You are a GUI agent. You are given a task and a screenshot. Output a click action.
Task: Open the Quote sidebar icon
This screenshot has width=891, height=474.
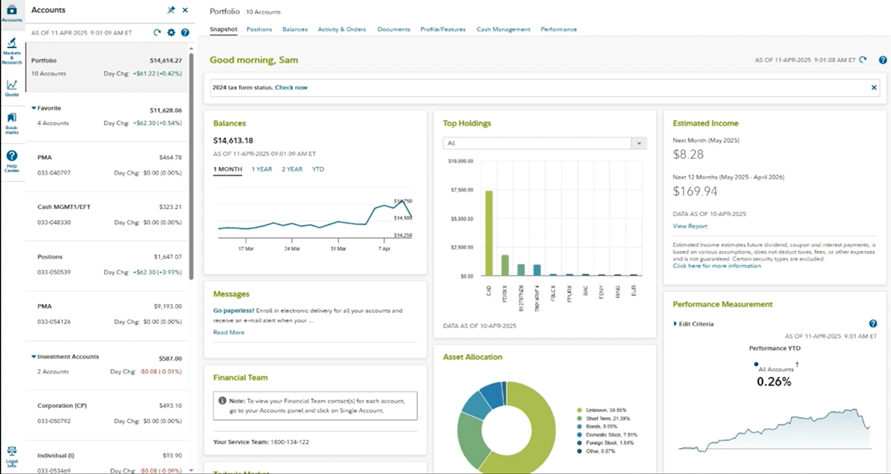(x=12, y=88)
